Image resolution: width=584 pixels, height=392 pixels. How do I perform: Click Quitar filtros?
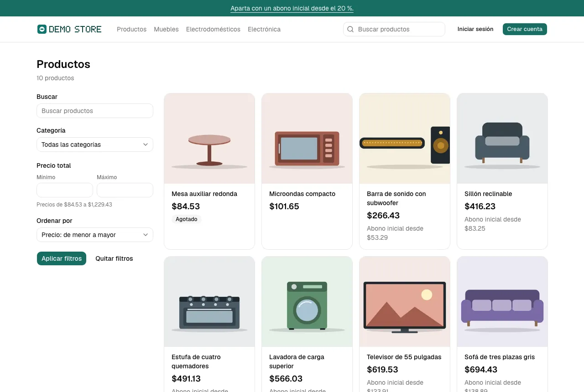point(114,258)
